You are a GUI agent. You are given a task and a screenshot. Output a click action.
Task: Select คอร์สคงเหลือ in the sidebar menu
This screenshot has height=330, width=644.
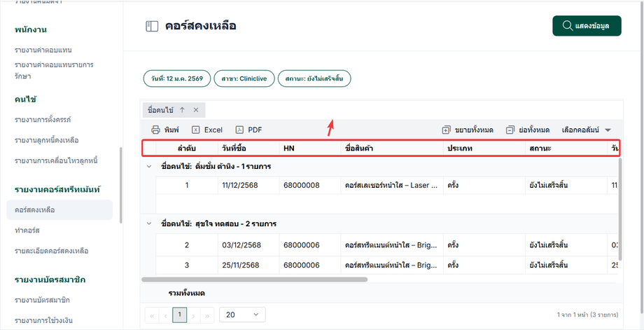point(59,210)
